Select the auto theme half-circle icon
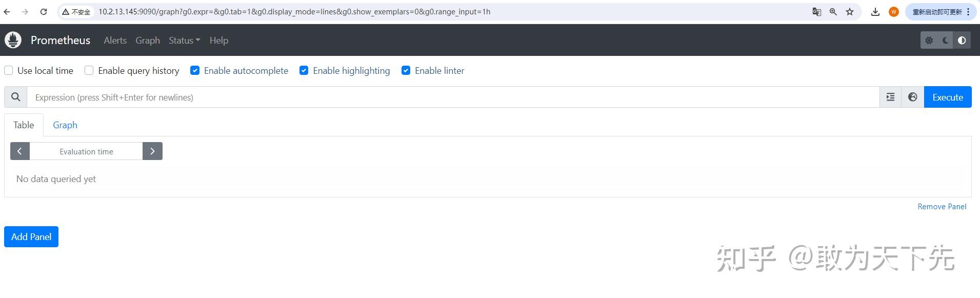Viewport: 980px width, 298px height. point(962,41)
